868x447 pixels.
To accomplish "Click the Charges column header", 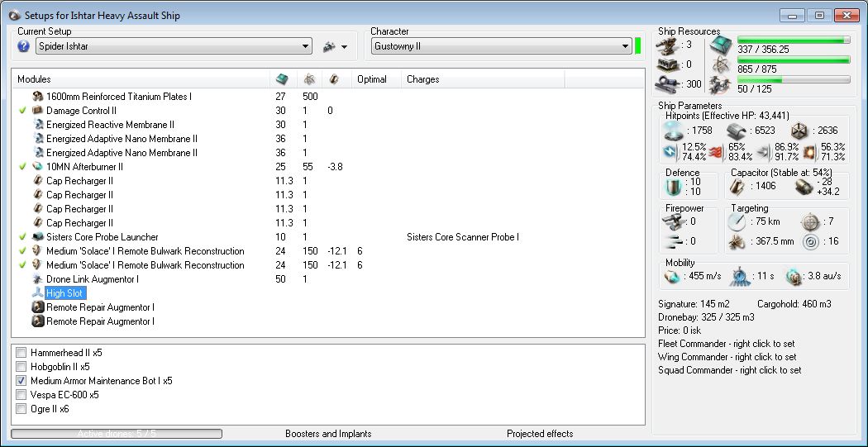I will tap(483, 79).
